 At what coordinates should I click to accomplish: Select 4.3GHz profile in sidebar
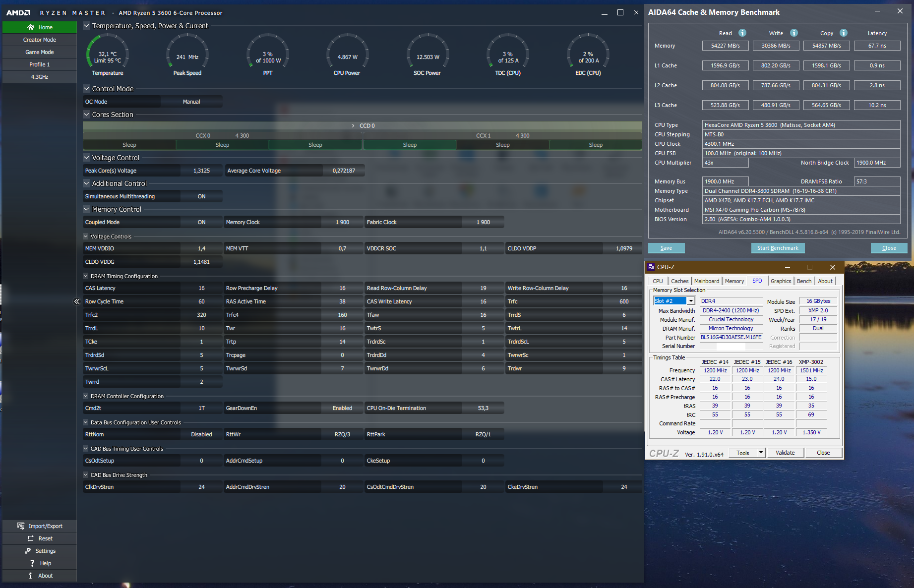40,77
